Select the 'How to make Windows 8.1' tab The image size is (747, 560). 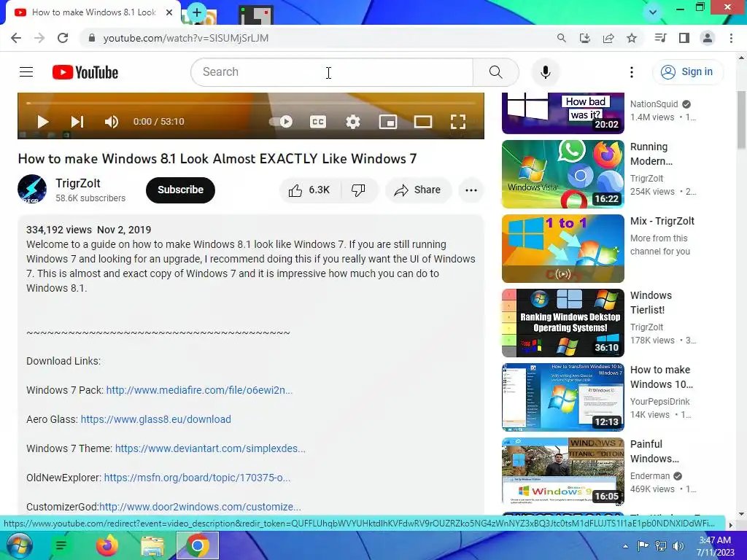pyautogui.click(x=93, y=12)
